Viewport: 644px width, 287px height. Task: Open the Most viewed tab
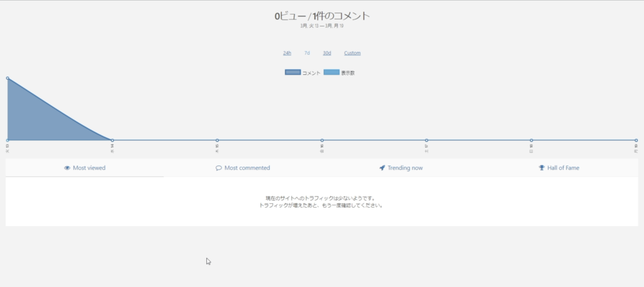point(85,168)
